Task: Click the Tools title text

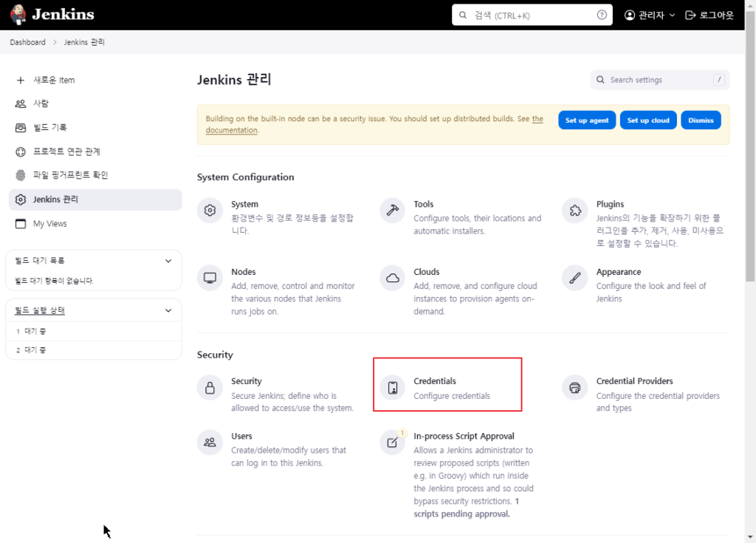Action: point(423,204)
